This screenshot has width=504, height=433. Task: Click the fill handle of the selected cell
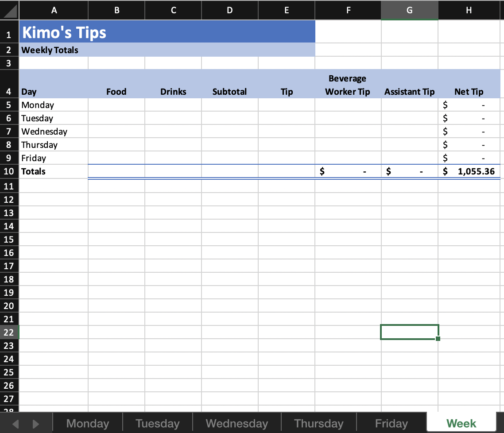click(x=438, y=338)
